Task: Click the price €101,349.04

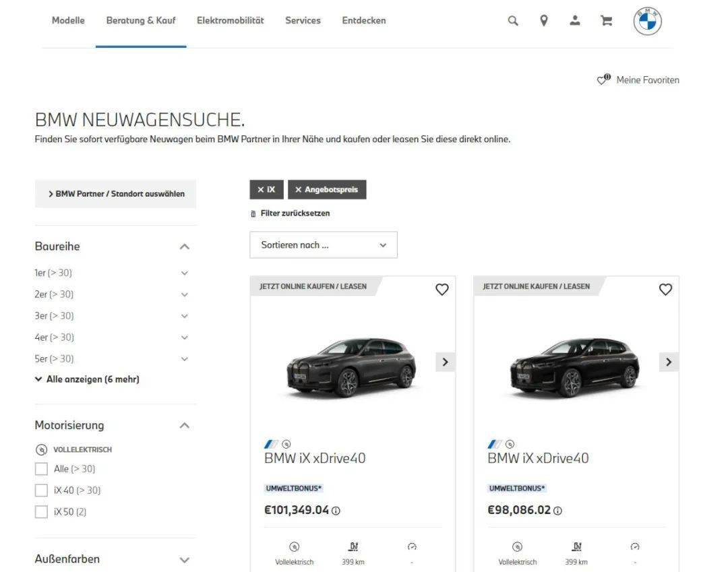Action: [296, 510]
